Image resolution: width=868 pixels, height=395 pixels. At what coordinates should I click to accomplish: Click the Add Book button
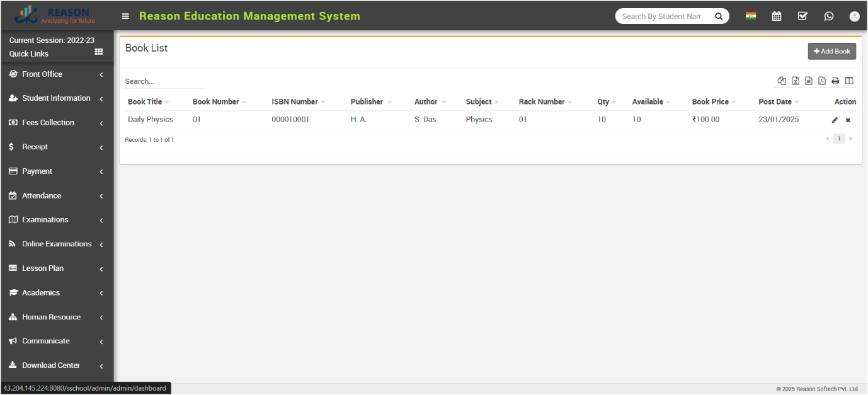(831, 52)
